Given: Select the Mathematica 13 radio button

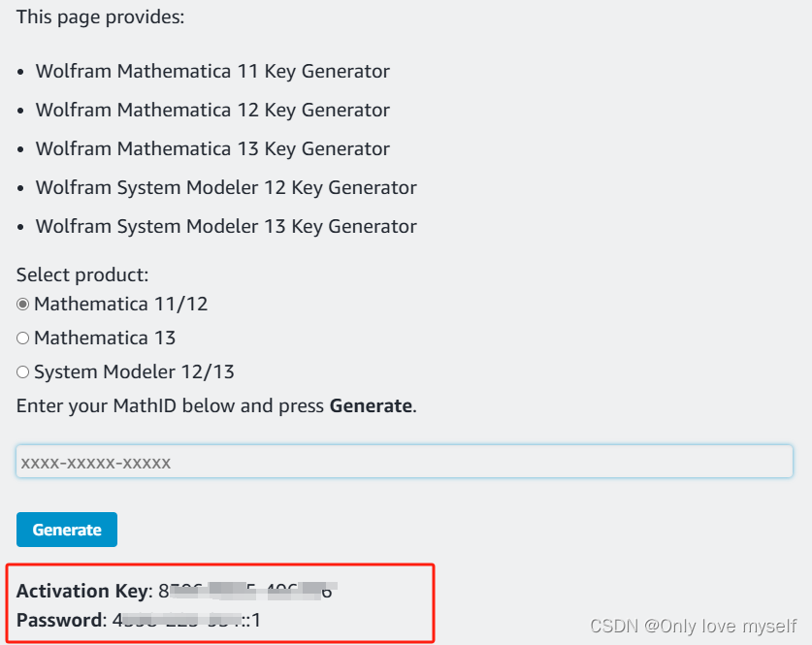Looking at the screenshot, I should 22,338.
